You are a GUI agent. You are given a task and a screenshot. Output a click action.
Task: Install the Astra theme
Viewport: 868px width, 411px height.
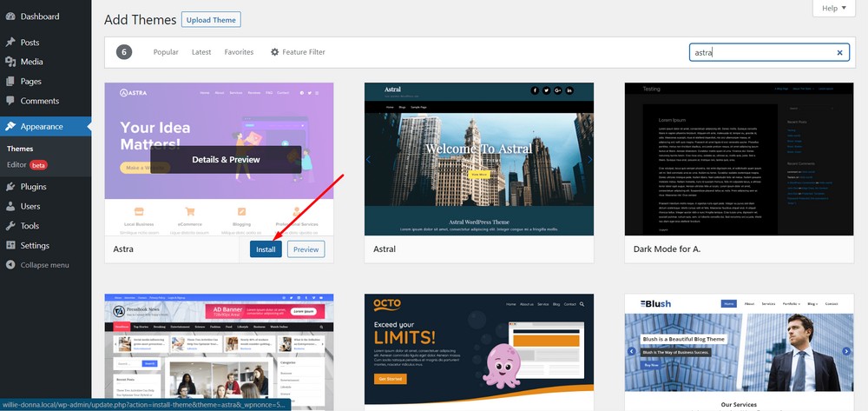(266, 249)
